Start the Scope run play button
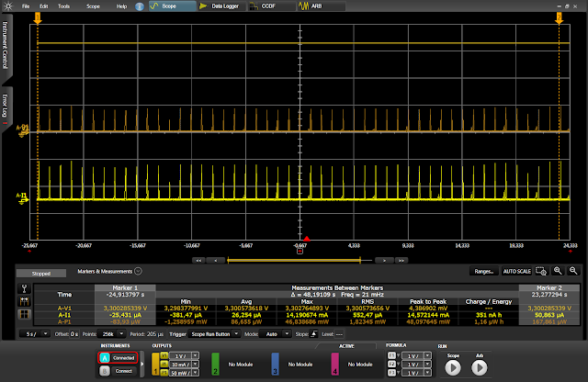The height and width of the screenshot is (382, 588). (453, 367)
